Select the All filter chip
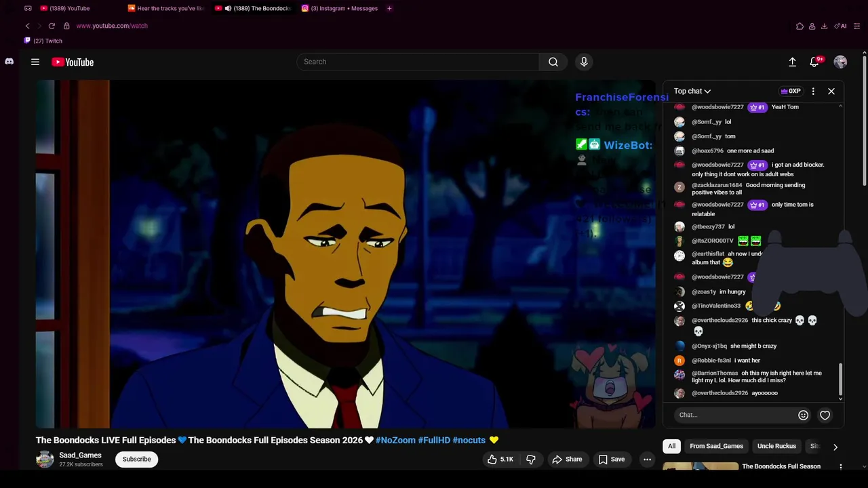Image resolution: width=868 pixels, height=488 pixels. point(671,446)
